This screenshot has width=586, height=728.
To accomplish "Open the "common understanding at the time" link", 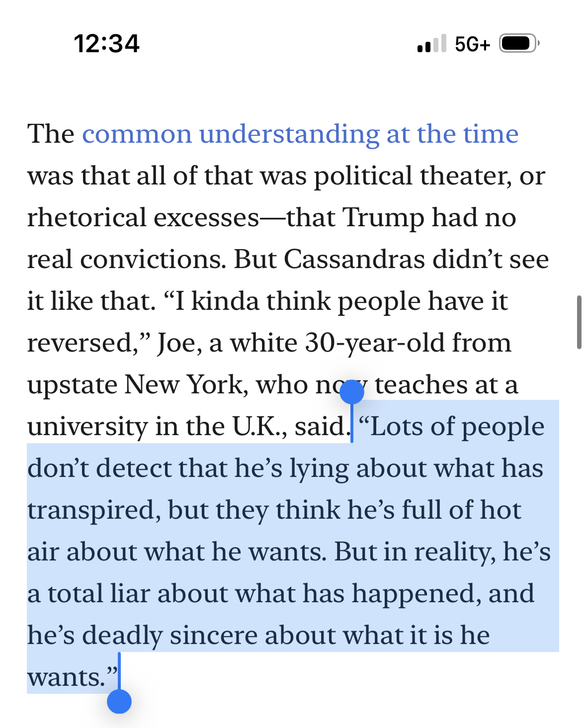I will (300, 134).
